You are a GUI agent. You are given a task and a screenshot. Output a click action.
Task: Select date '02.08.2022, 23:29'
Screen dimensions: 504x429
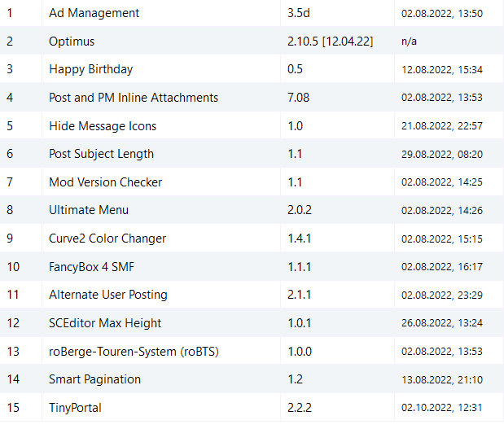[x=442, y=295]
